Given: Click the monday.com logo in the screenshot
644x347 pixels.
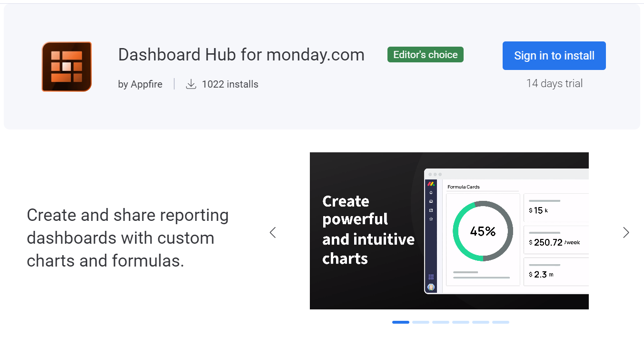Looking at the screenshot, I should pos(431,184).
